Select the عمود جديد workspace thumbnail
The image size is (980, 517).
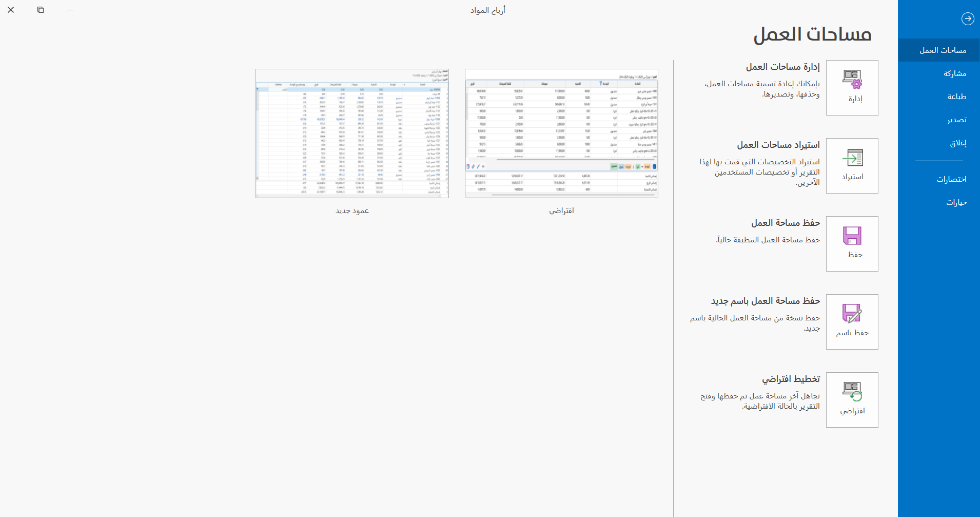[352, 133]
